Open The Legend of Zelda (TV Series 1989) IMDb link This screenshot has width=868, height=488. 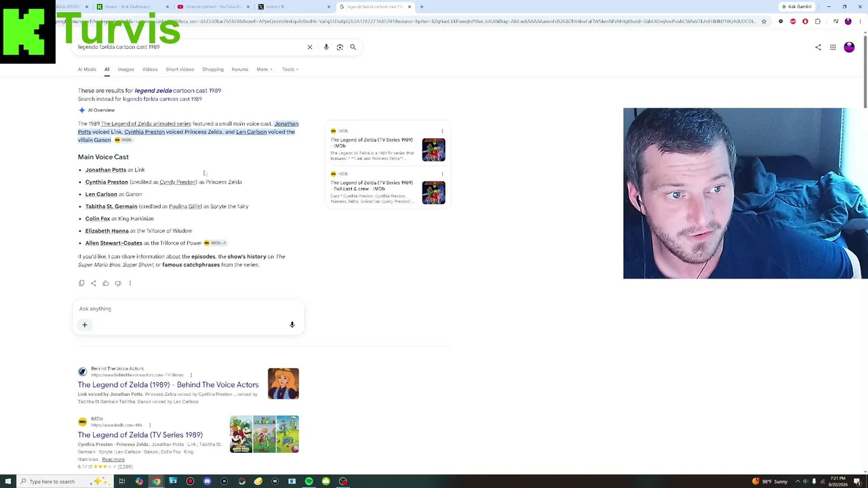pyautogui.click(x=140, y=435)
